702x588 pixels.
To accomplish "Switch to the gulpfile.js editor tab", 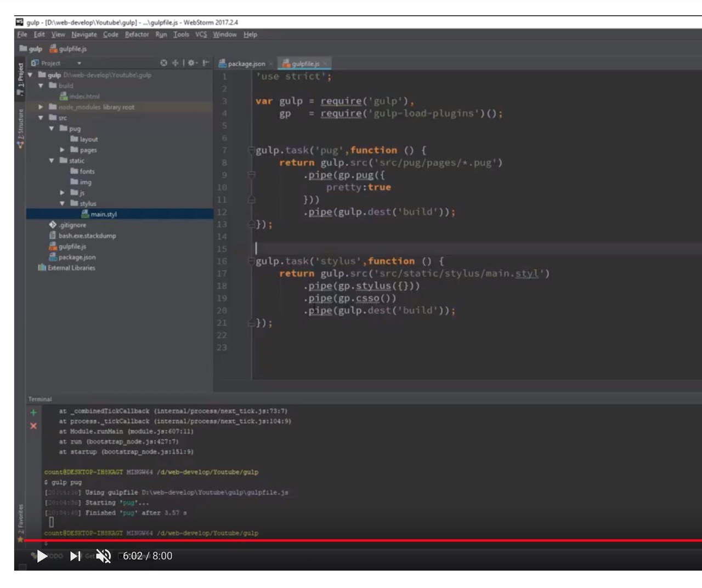I will pyautogui.click(x=304, y=64).
